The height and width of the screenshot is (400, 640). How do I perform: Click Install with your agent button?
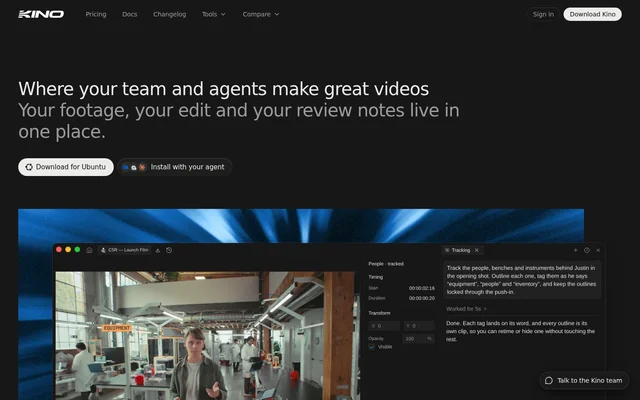point(175,167)
